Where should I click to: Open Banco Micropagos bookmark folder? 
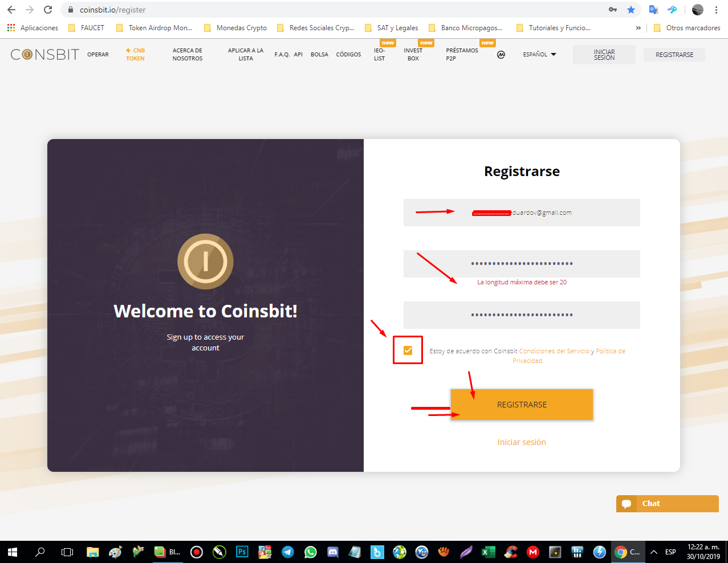pyautogui.click(x=465, y=27)
